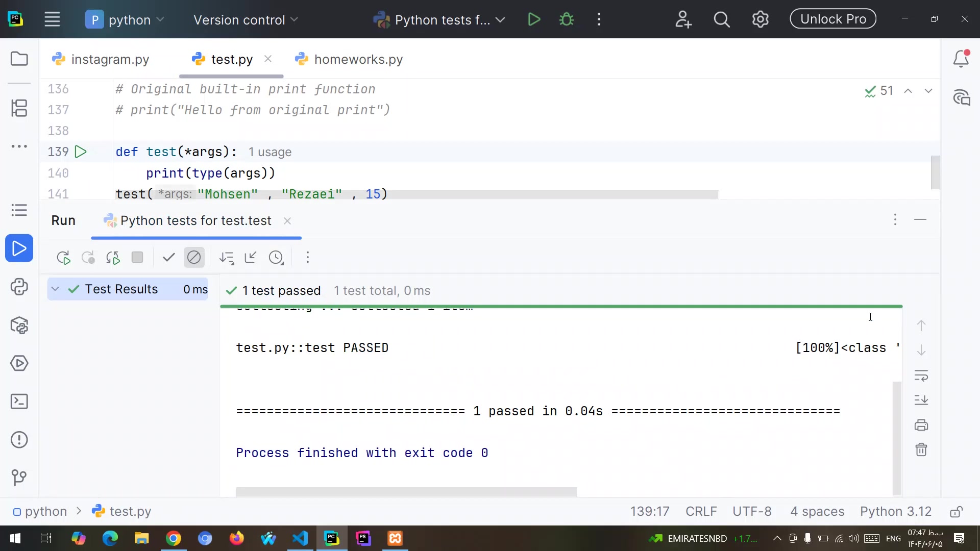Click the console horizontal scrollbar
Image resolution: width=980 pixels, height=551 pixels.
tap(406, 492)
